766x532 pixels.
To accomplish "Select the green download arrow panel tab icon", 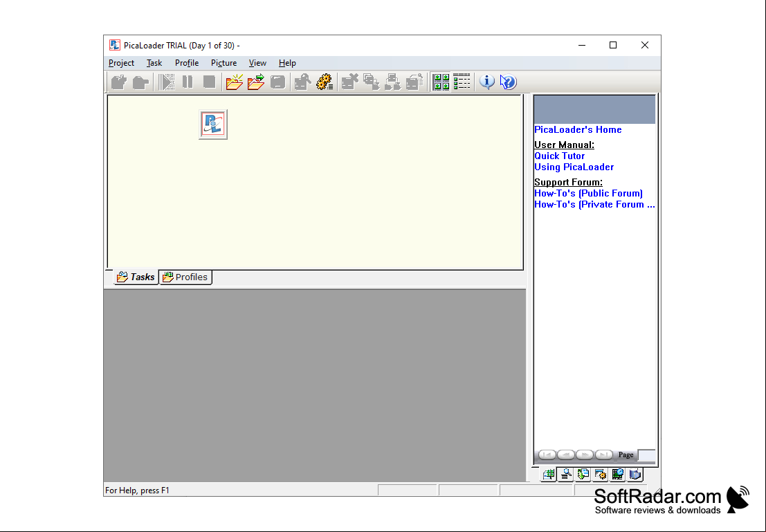I will pos(583,475).
